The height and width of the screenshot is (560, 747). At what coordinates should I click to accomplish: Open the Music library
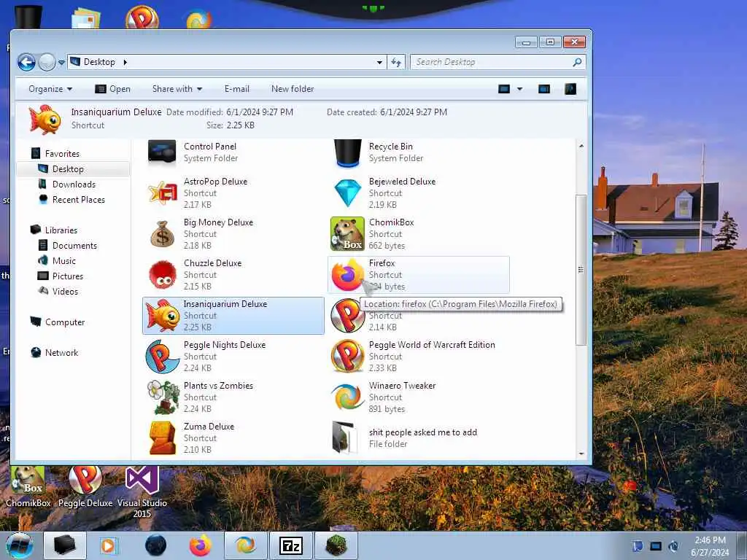[x=64, y=260]
